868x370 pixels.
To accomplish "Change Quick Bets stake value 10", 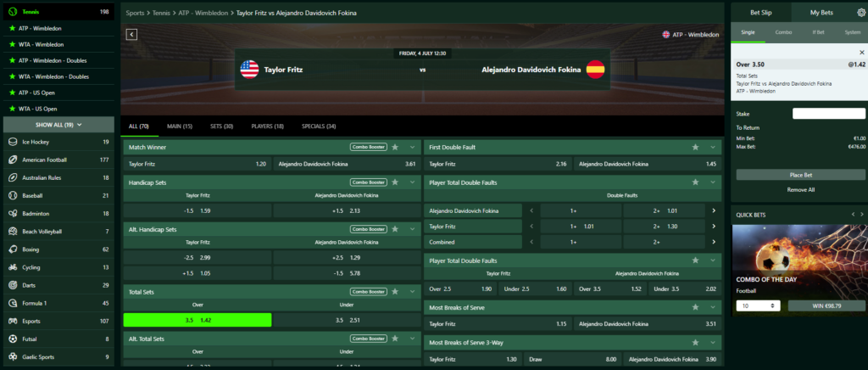I will pos(758,306).
